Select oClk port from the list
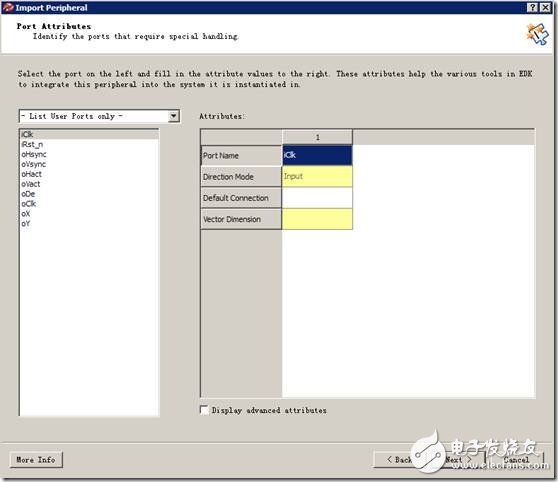This screenshot has height=482, width=558. [89, 204]
